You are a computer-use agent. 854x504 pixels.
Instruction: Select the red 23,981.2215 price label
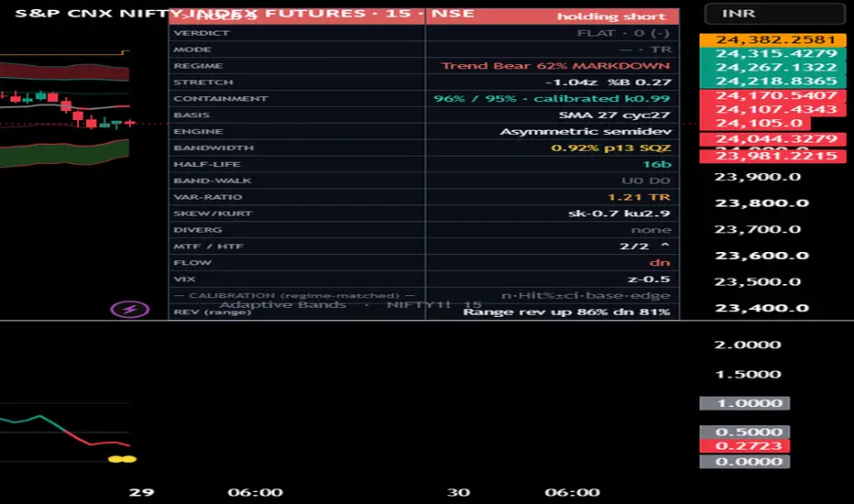772,156
